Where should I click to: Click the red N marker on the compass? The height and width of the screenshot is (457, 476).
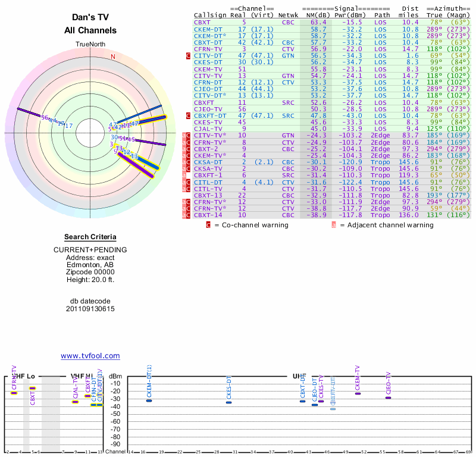(113, 57)
